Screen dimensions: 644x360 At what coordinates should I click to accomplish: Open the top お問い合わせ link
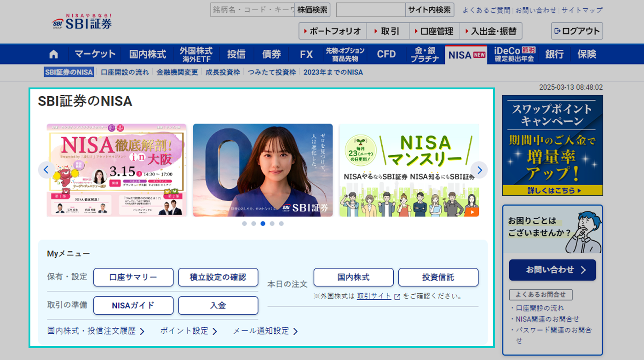coord(536,10)
